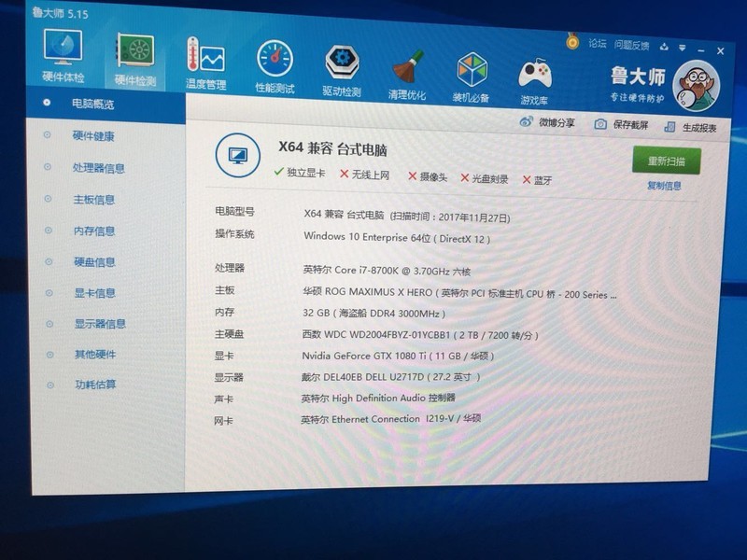Open 功耗估算 power estimate
This screenshot has width=747, height=560.
pos(95,384)
